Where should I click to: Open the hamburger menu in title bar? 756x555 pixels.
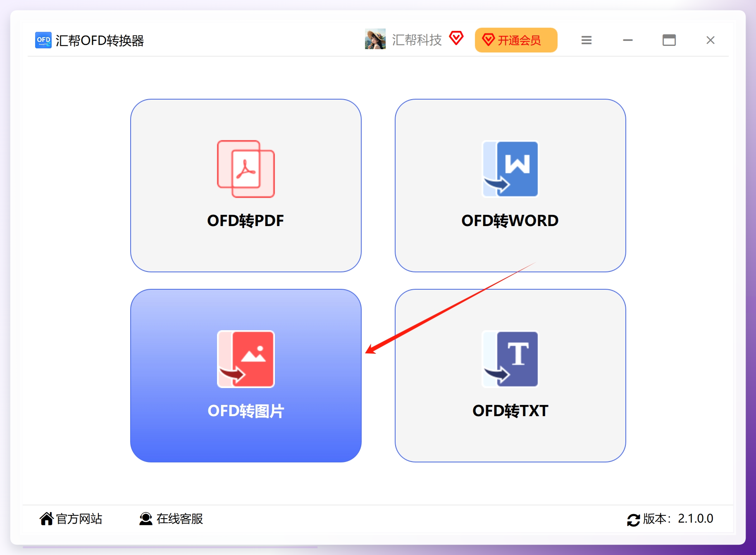click(586, 40)
